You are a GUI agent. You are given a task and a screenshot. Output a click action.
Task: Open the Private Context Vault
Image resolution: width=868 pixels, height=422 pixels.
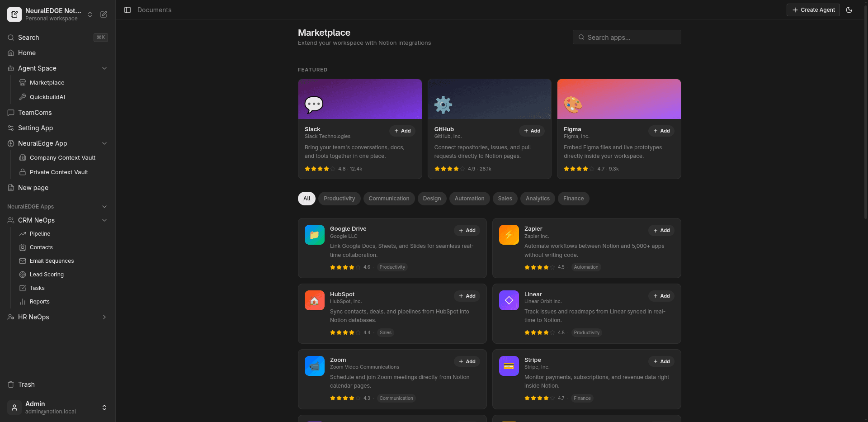pyautogui.click(x=58, y=172)
